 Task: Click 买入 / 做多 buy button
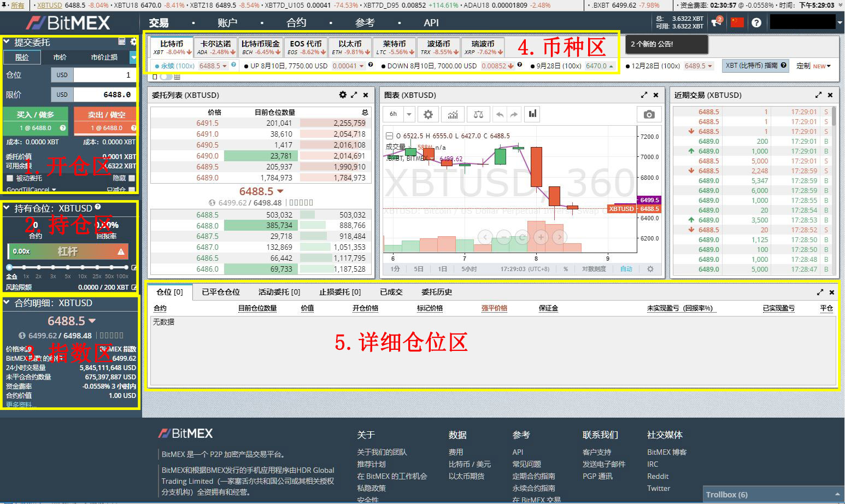pyautogui.click(x=36, y=120)
